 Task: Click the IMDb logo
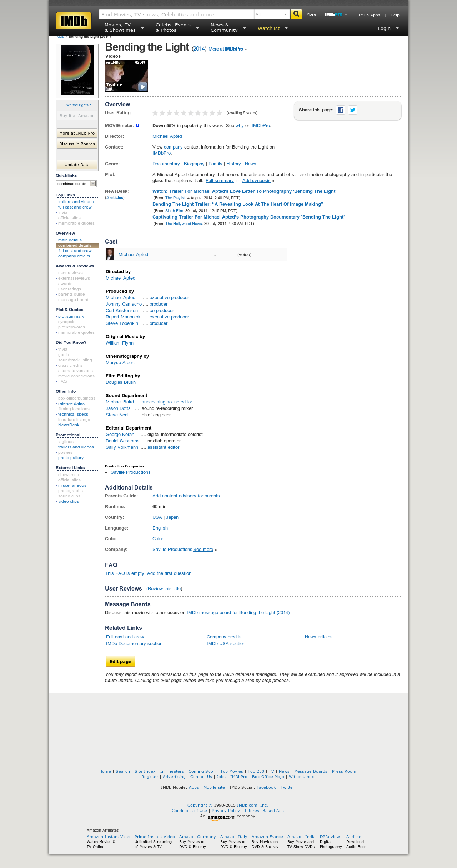point(74,21)
